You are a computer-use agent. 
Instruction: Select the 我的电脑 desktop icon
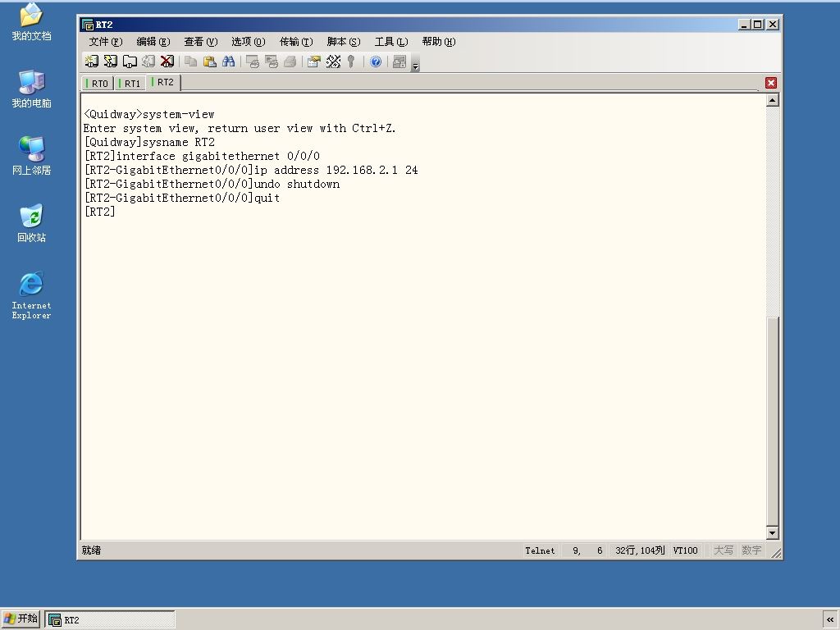31,89
